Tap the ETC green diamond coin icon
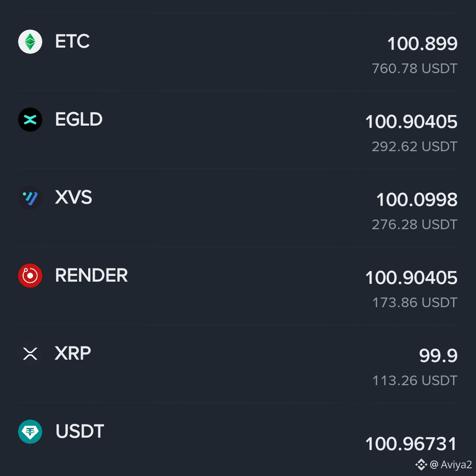This screenshot has height=476, width=476. click(x=30, y=41)
